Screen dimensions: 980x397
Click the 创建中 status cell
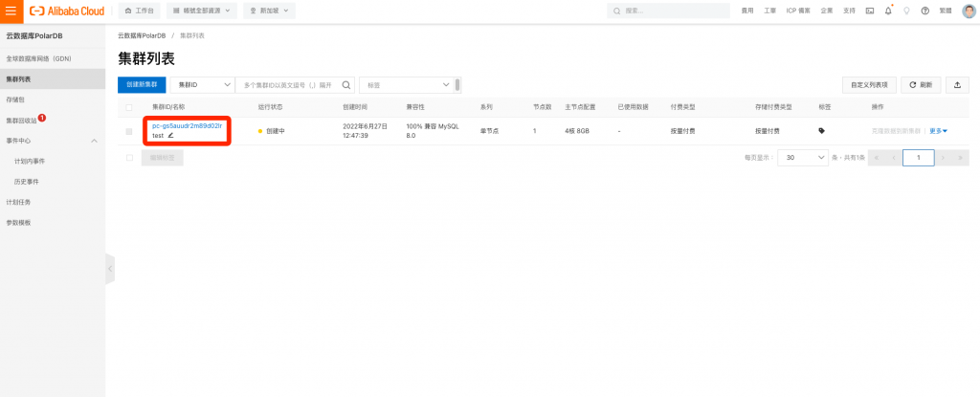271,131
